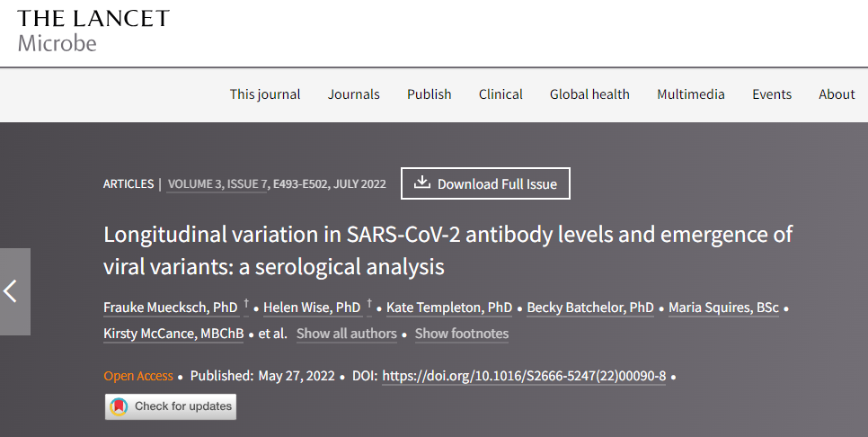Select Multimedia in navigation bar

point(691,94)
